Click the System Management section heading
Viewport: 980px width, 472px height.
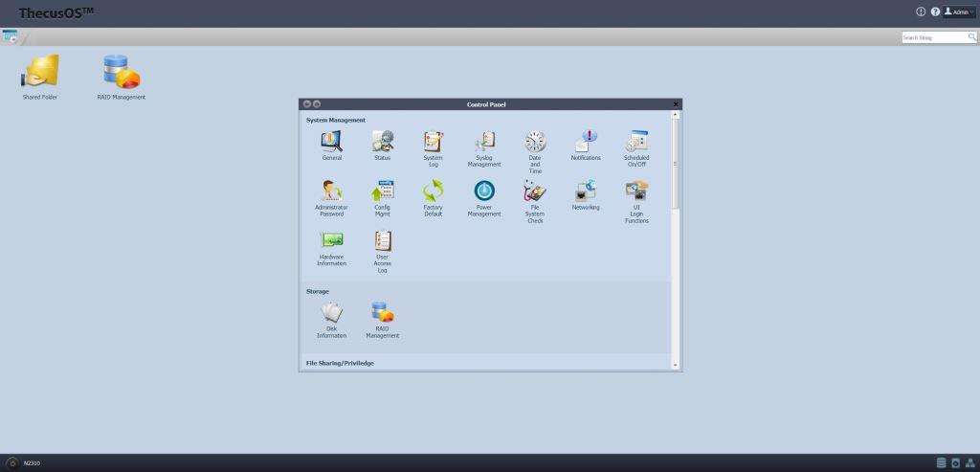tap(336, 120)
